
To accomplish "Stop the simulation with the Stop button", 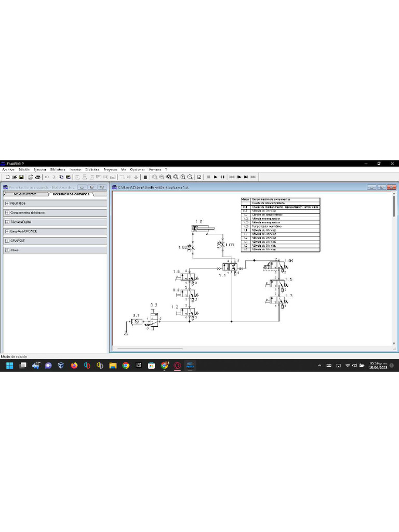I will (x=208, y=177).
